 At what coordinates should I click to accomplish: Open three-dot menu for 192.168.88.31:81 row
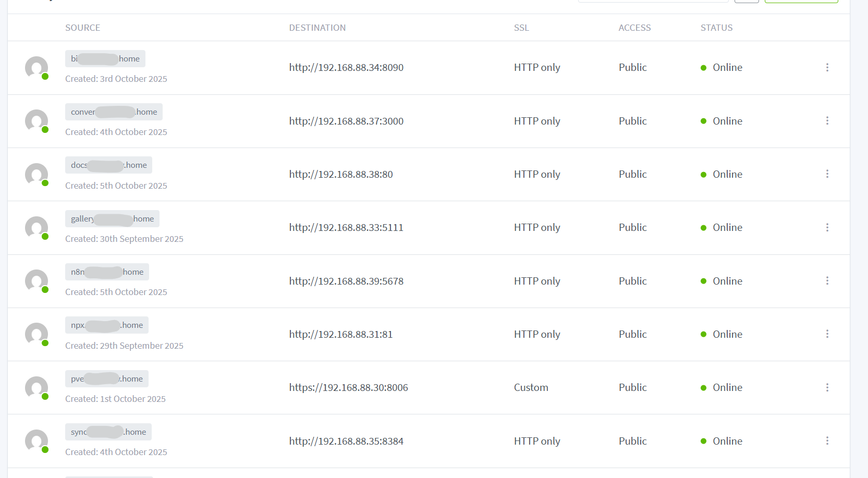point(827,334)
